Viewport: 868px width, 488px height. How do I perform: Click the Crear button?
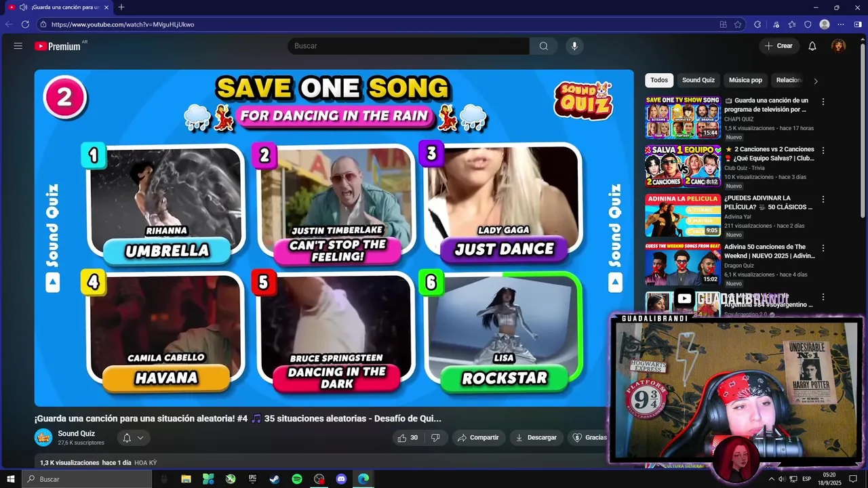pos(778,46)
